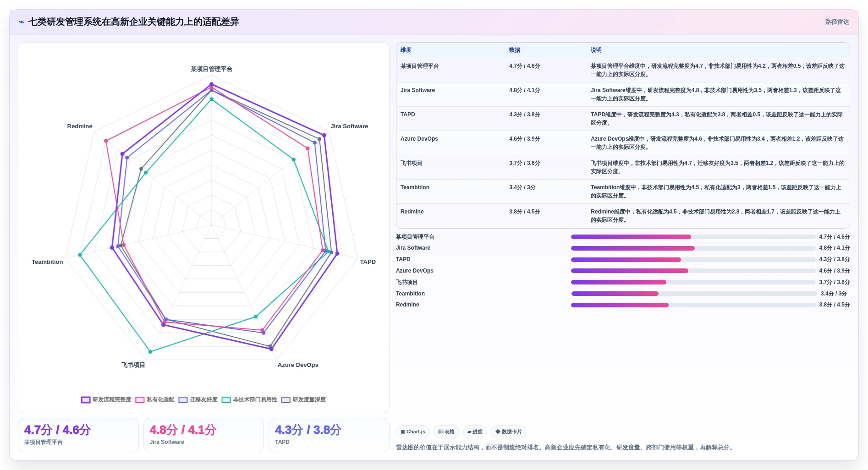Click the Redmine radar axis label
Screen dimensions: 868x470
pyautogui.click(x=80, y=126)
